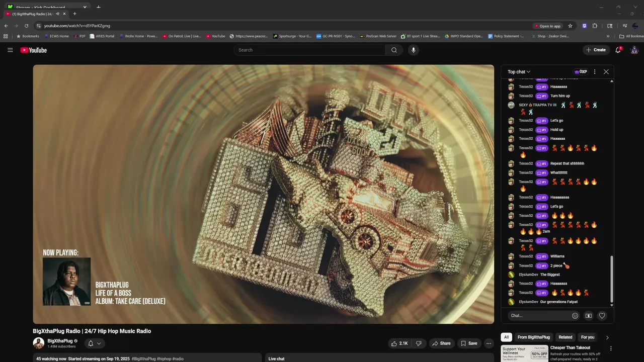
Task: Click the live video player area
Action: (x=264, y=194)
